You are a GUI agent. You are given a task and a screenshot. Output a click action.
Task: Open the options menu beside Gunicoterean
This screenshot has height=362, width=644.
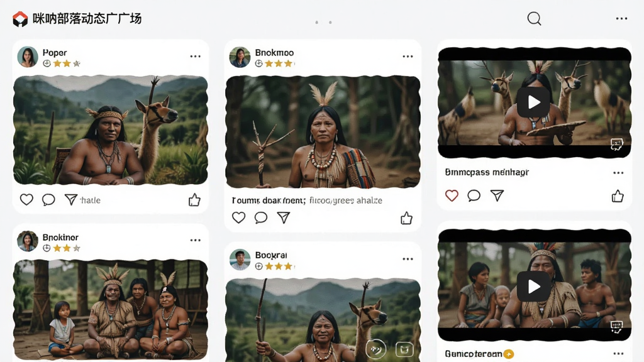(x=619, y=353)
